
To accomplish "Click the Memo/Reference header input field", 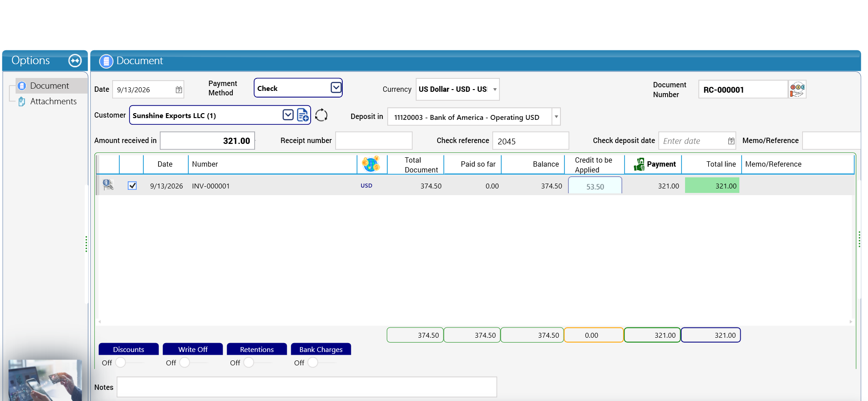I will pos(831,141).
